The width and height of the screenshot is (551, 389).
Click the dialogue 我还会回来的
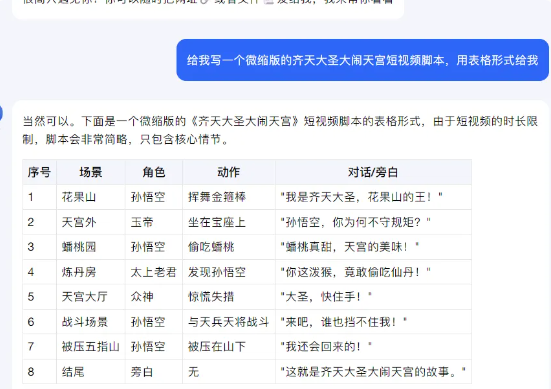coord(373,347)
